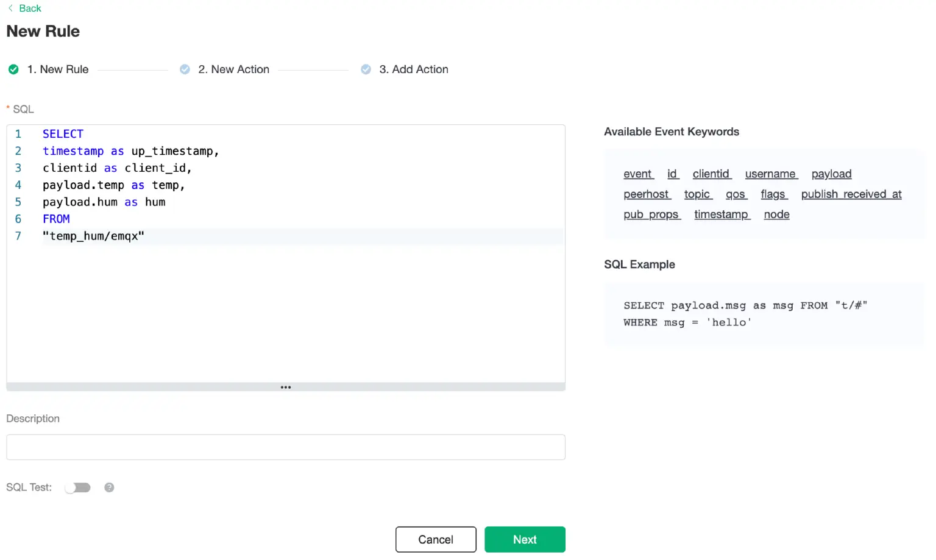
Task: Click the Back chevron arrow icon
Action: tap(10, 8)
